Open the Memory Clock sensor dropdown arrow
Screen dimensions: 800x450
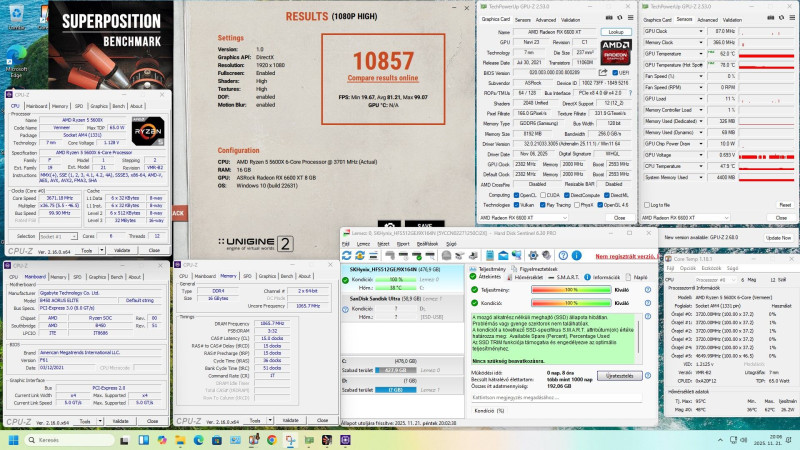[x=701, y=42]
